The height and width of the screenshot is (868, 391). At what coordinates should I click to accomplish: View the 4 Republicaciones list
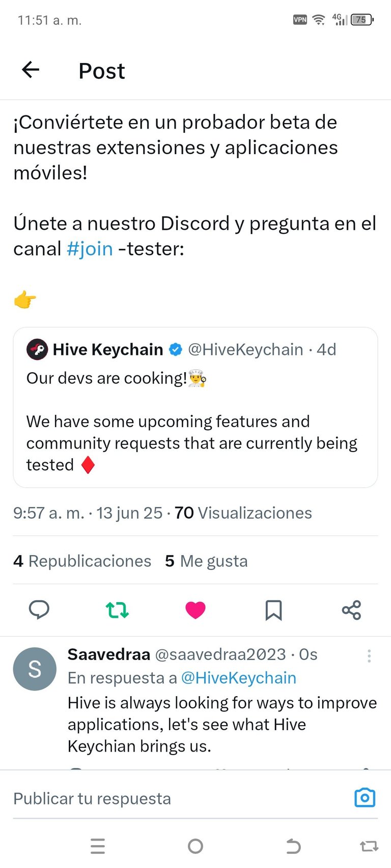pos(82,561)
